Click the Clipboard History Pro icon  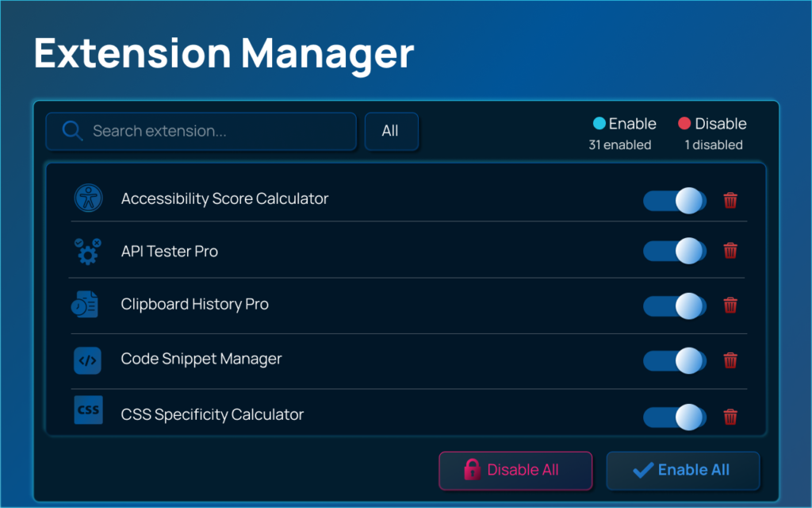[x=87, y=305]
